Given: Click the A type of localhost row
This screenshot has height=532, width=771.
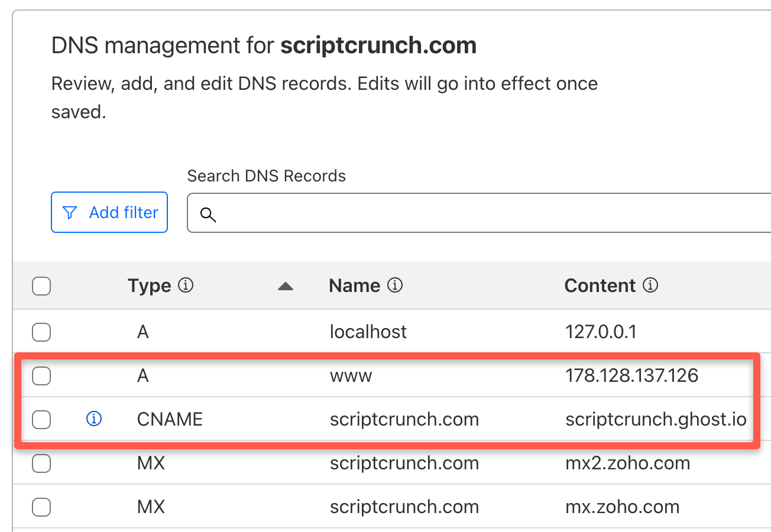Looking at the screenshot, I should tap(142, 332).
